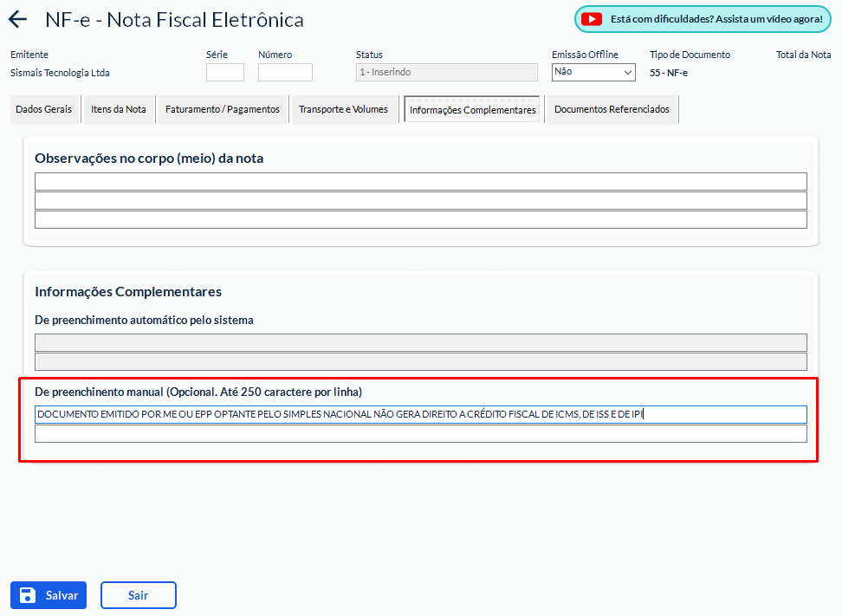This screenshot has width=842, height=616.
Task: Click the back arrow icon
Action: point(17,20)
